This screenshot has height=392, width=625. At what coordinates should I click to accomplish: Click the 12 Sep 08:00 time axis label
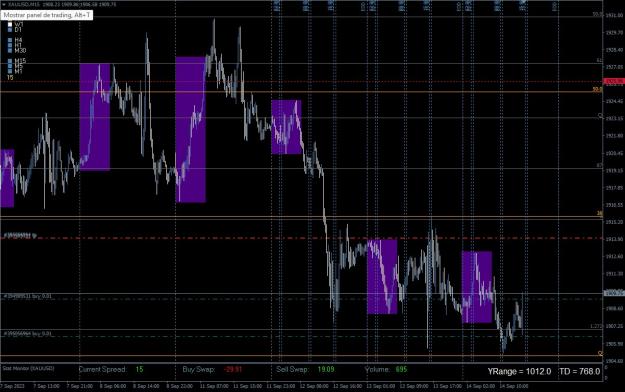(x=314, y=386)
